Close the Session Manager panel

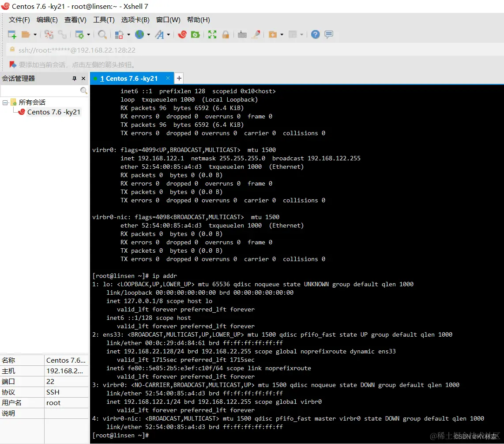[83, 79]
